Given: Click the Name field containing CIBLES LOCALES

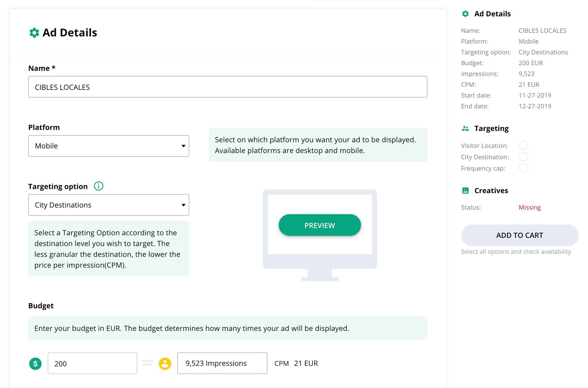Looking at the screenshot, I should click(228, 87).
